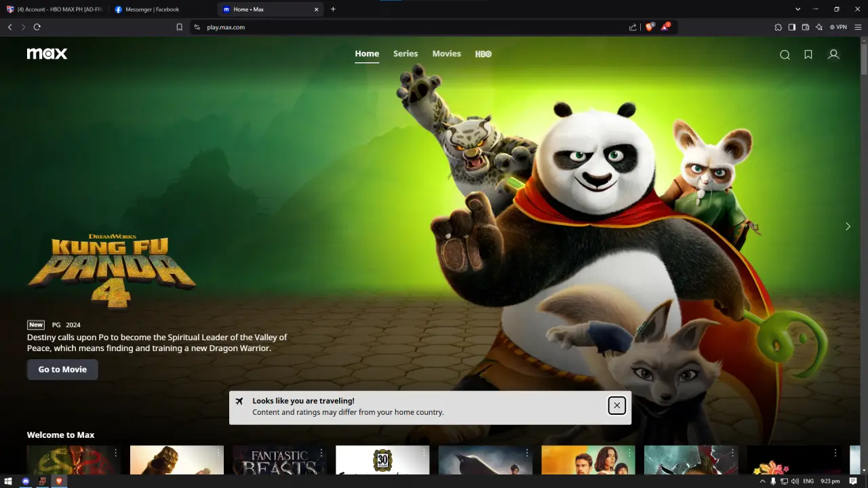The width and height of the screenshot is (868, 488).
Task: Open Leo AI assistant icon
Action: tap(819, 27)
